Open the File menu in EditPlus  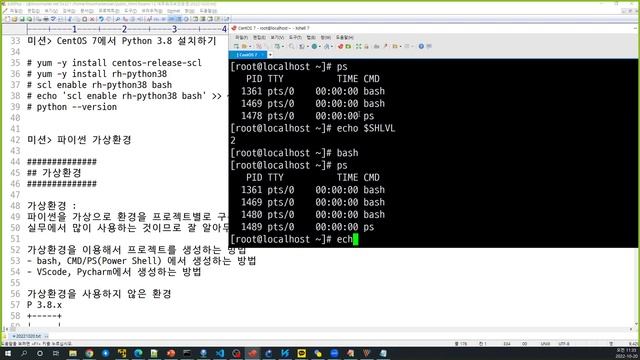point(16,11)
